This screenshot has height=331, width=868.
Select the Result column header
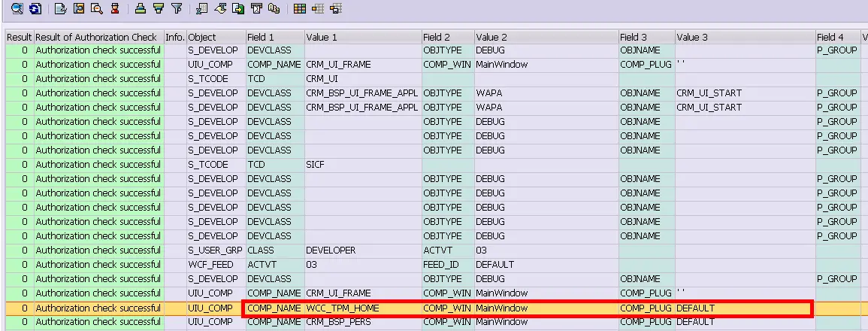(x=20, y=37)
